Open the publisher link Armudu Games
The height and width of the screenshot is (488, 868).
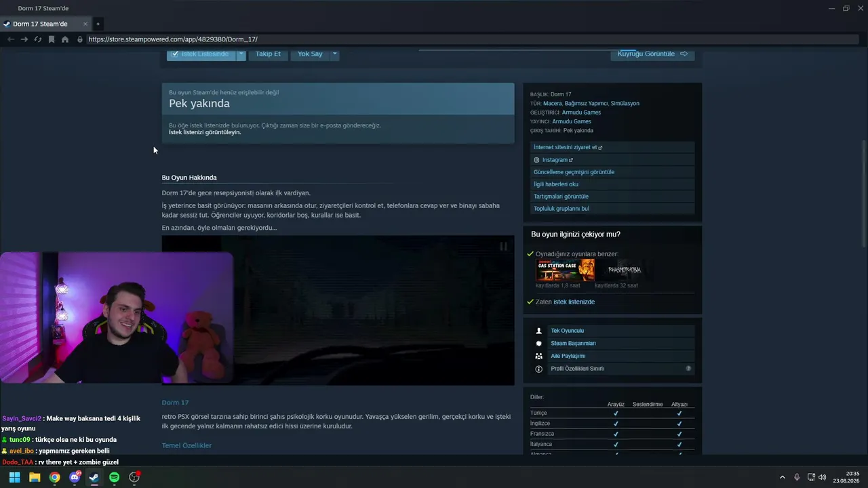coord(572,121)
